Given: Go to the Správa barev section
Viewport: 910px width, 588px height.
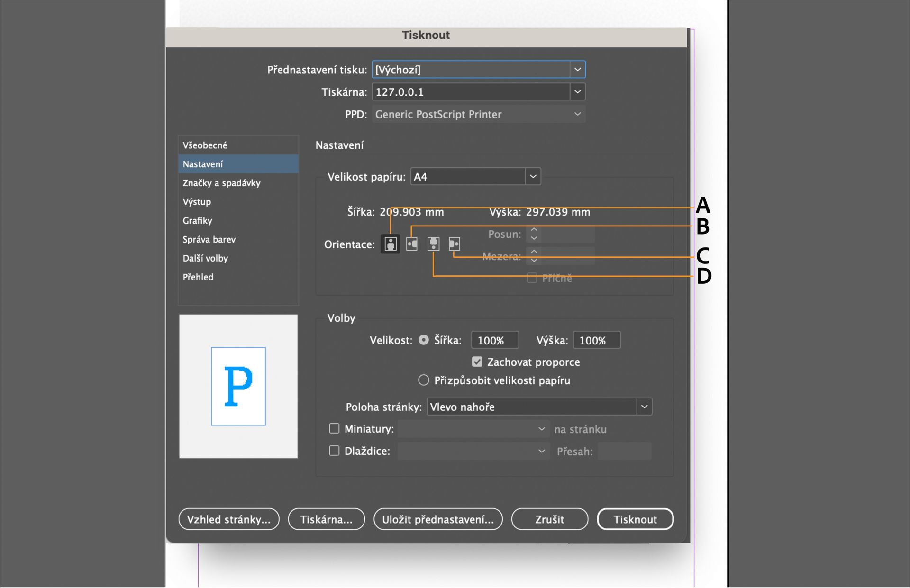Looking at the screenshot, I should (x=209, y=239).
